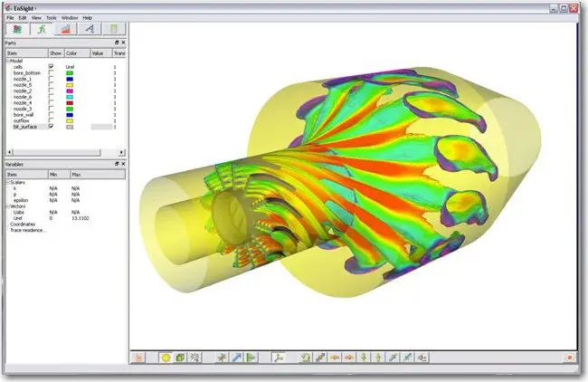Screen dimensions: 588x382
Task: Click the Parts panel horizontal scrollbar
Action: point(56,152)
